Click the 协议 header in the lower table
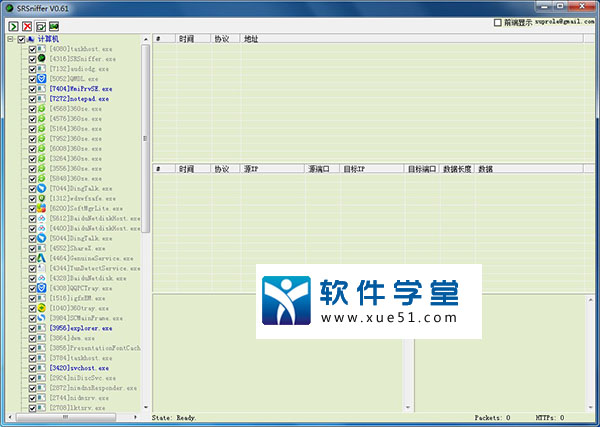This screenshot has height=427, width=600. point(225,169)
